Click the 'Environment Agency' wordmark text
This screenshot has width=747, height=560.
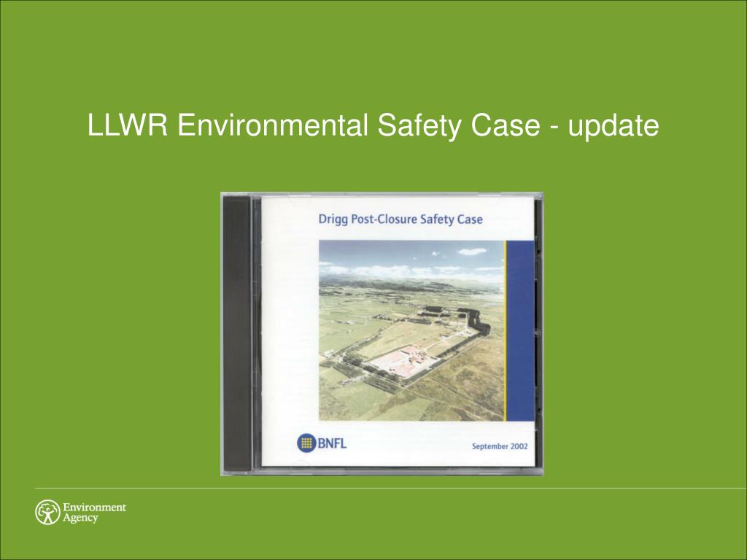tap(94, 513)
